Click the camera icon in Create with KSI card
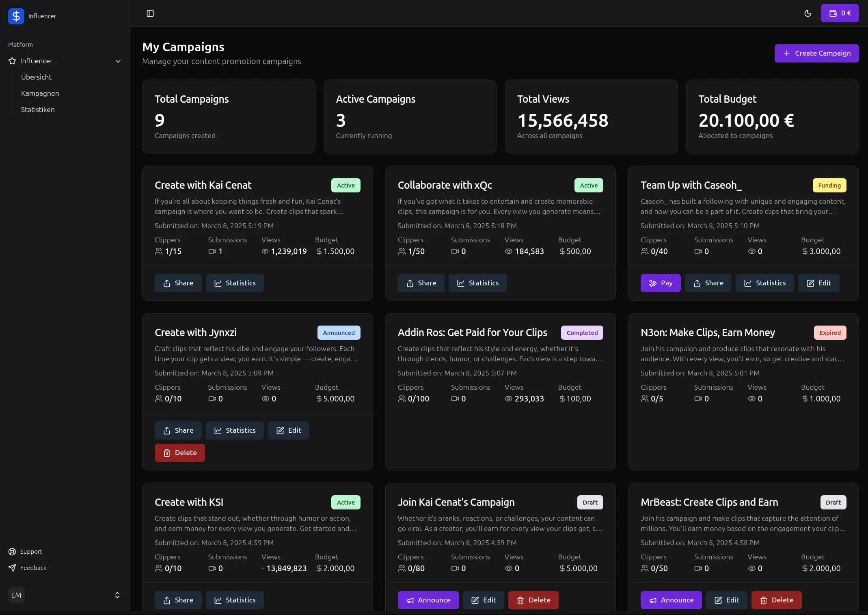Image resolution: width=868 pixels, height=615 pixels. coord(212,568)
